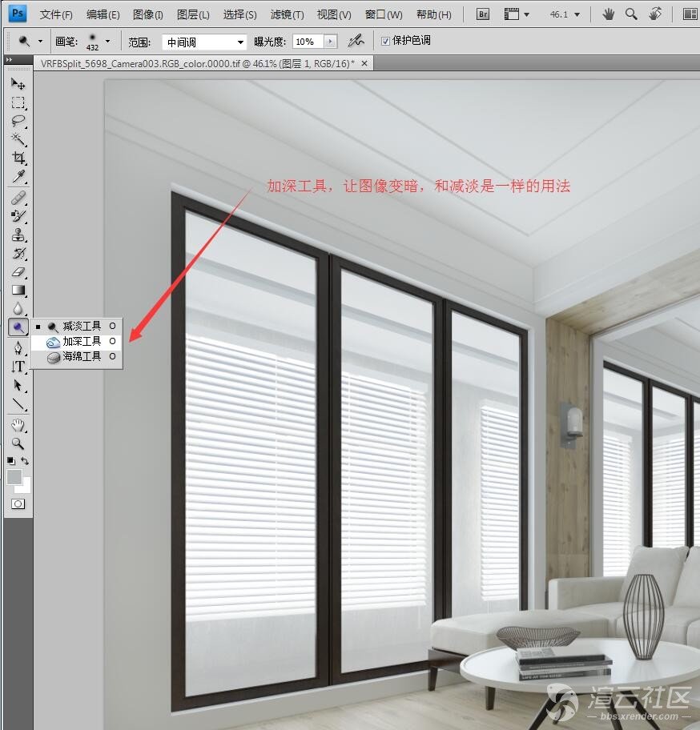Open the brush picker dropdown arrow
700x730 pixels.
tap(108, 42)
